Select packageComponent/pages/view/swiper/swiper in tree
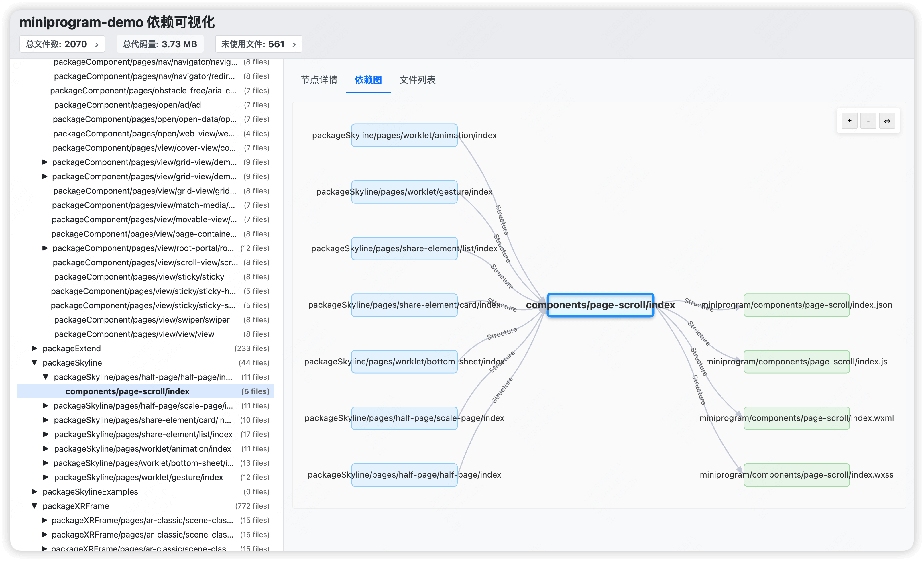Image resolution: width=924 pixels, height=561 pixels. (x=142, y=320)
